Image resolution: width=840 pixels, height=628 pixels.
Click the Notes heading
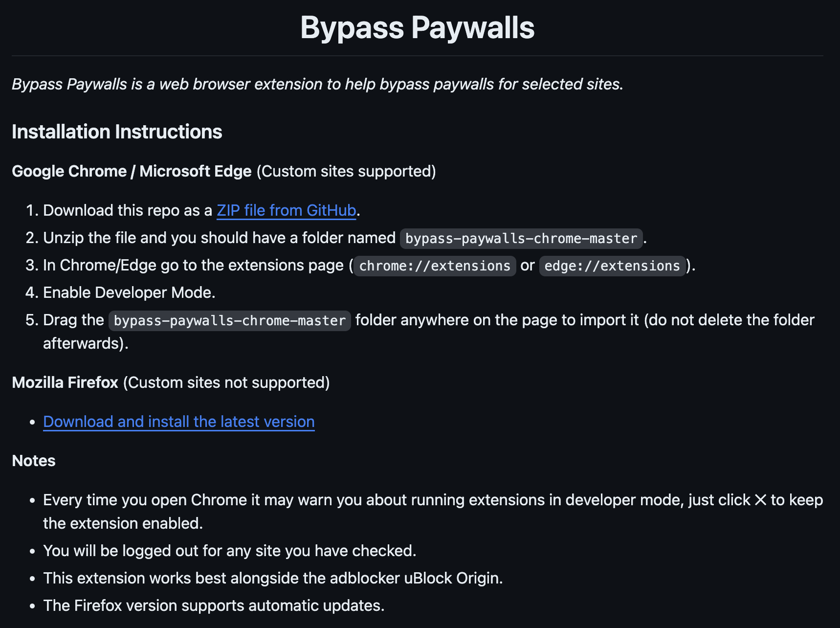(x=34, y=461)
